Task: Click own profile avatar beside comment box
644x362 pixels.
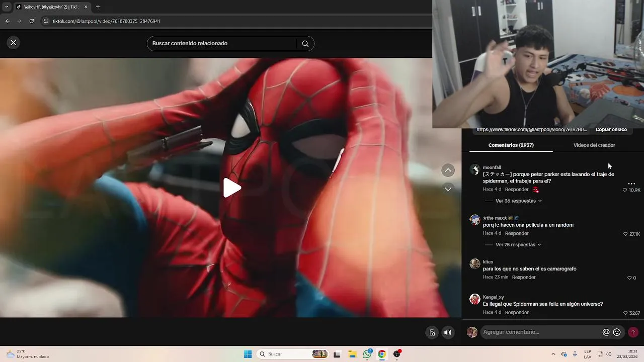Action: pos(472,332)
